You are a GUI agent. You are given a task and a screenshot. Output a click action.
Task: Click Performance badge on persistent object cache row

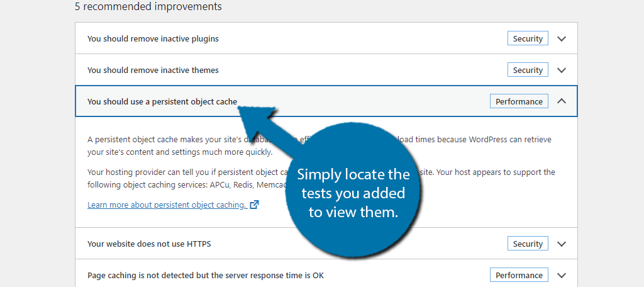pyautogui.click(x=519, y=101)
